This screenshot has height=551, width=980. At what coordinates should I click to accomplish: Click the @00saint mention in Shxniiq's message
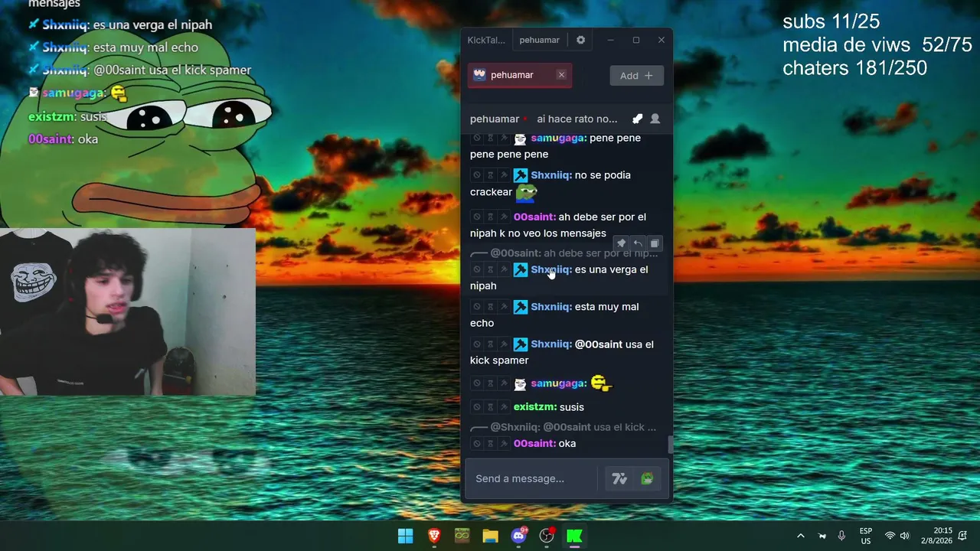pyautogui.click(x=599, y=344)
